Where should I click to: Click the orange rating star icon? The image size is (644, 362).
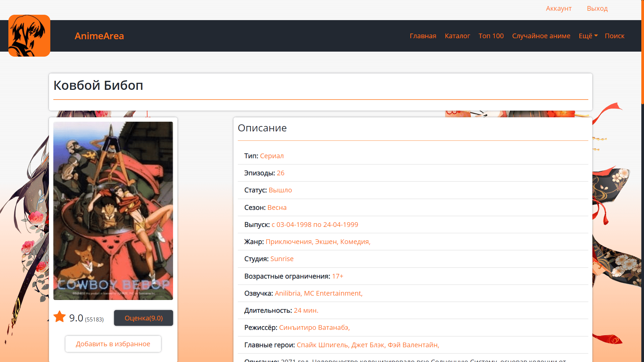[x=60, y=317]
